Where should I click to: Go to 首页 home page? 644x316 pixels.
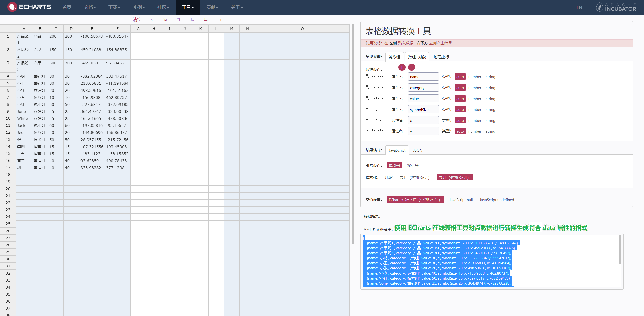67,7
